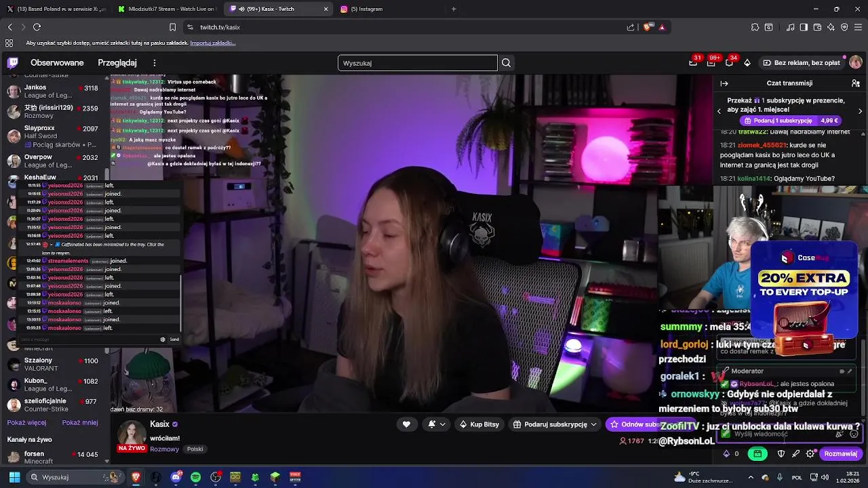Open channel points green chest reward
The height and width of the screenshot is (488, 868).
coord(757,453)
